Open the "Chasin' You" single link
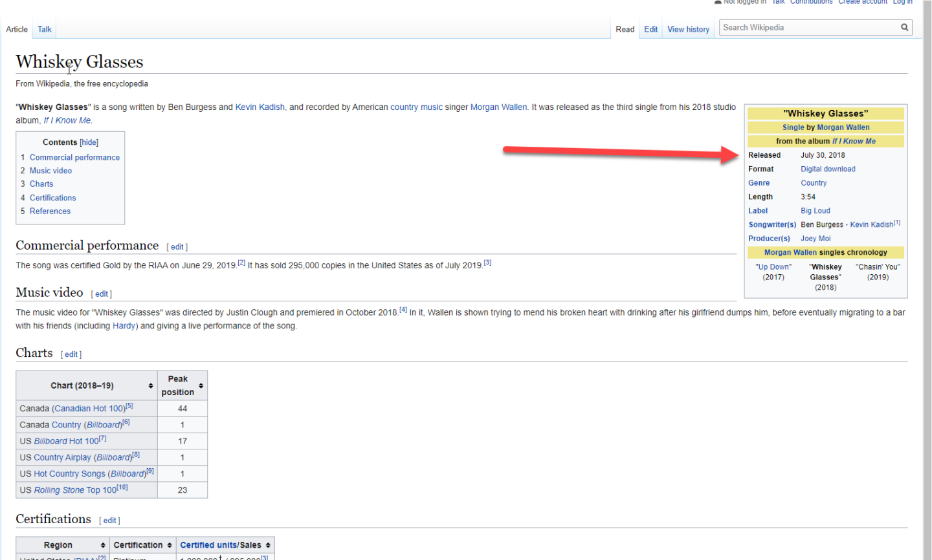The image size is (932, 560). pos(877,267)
